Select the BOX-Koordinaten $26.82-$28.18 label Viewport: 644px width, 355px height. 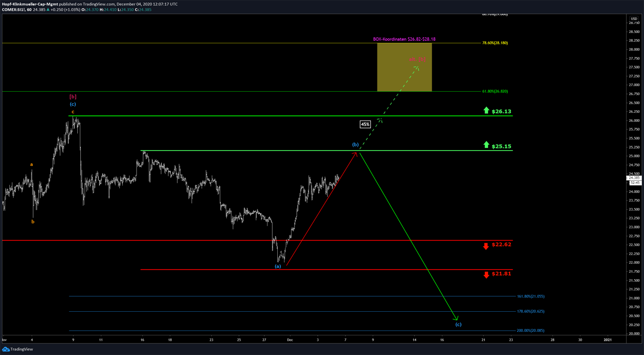[x=404, y=39]
